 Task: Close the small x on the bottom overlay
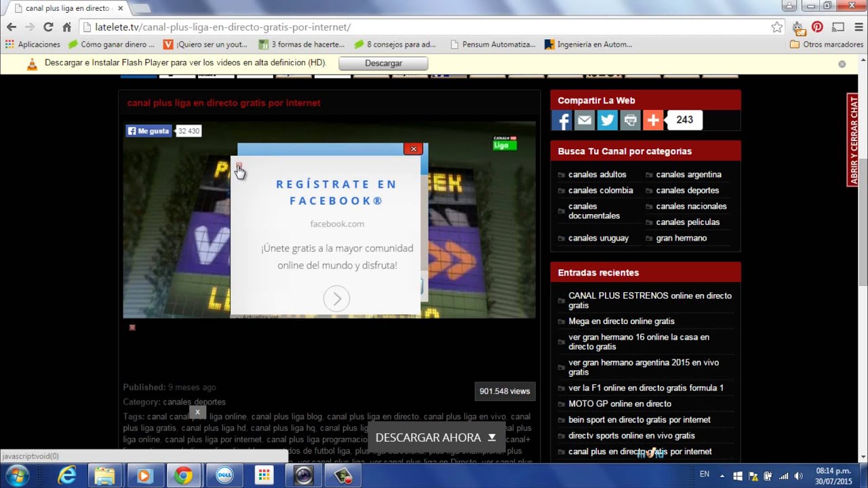point(197,411)
